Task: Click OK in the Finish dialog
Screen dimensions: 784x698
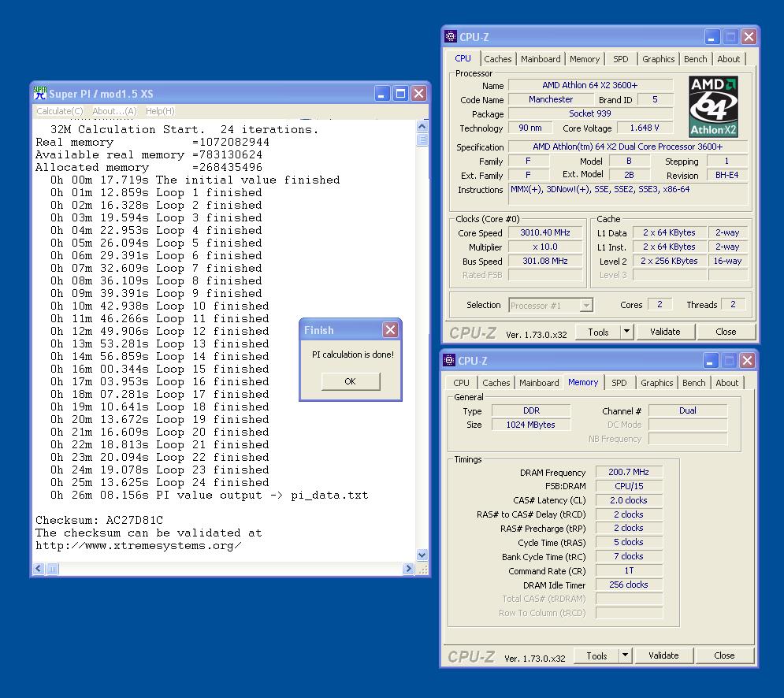Action: 350,381
